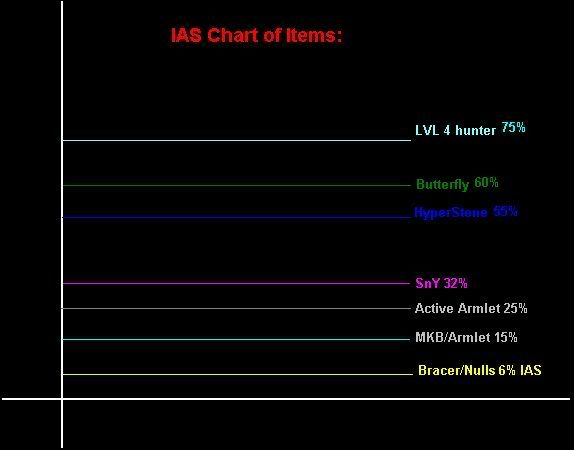Click the green 60% value
The height and width of the screenshot is (450, 574).
(x=487, y=182)
